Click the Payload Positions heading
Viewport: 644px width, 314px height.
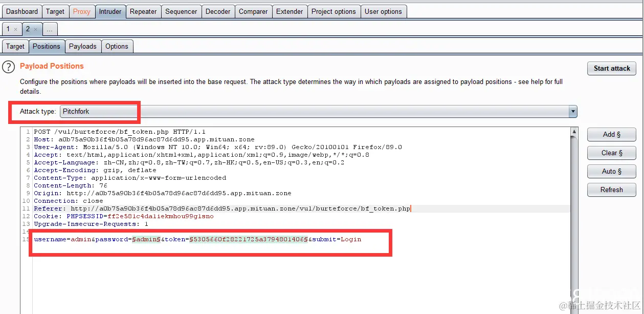(52, 66)
